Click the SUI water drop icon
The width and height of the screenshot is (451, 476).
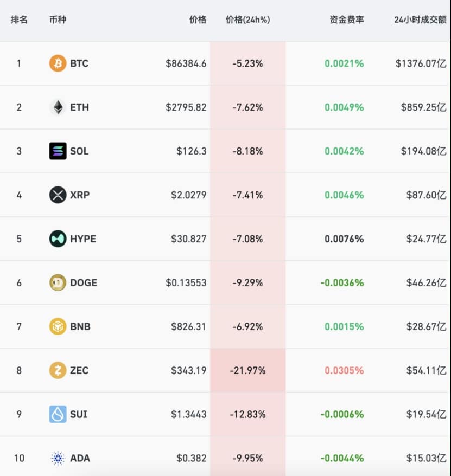(58, 415)
